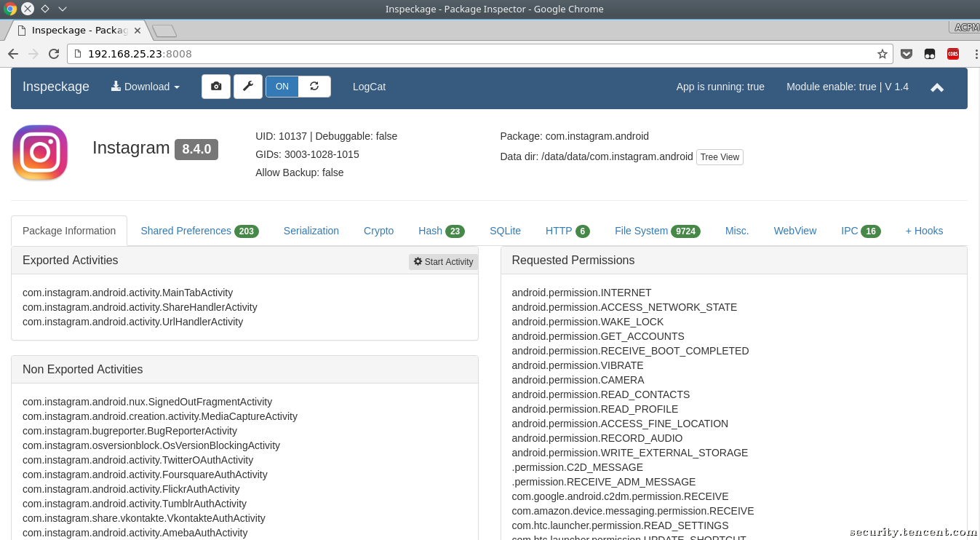Click the Instagram app icon

pyautogui.click(x=40, y=153)
